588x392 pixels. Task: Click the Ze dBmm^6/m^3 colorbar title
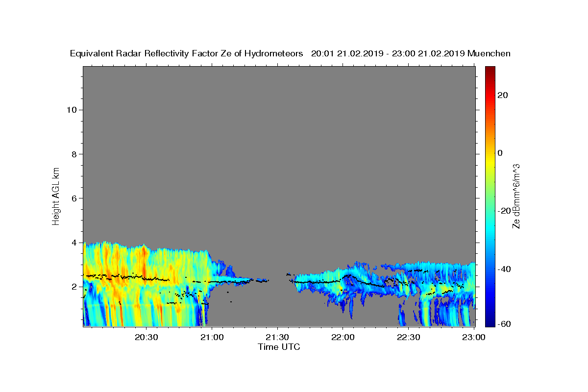[516, 196]
